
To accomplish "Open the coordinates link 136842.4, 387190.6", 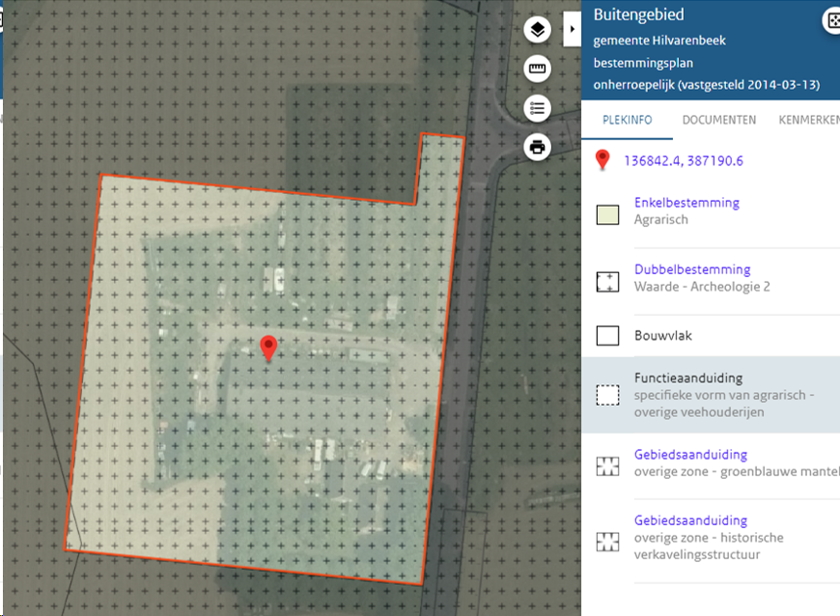I will 684,160.
